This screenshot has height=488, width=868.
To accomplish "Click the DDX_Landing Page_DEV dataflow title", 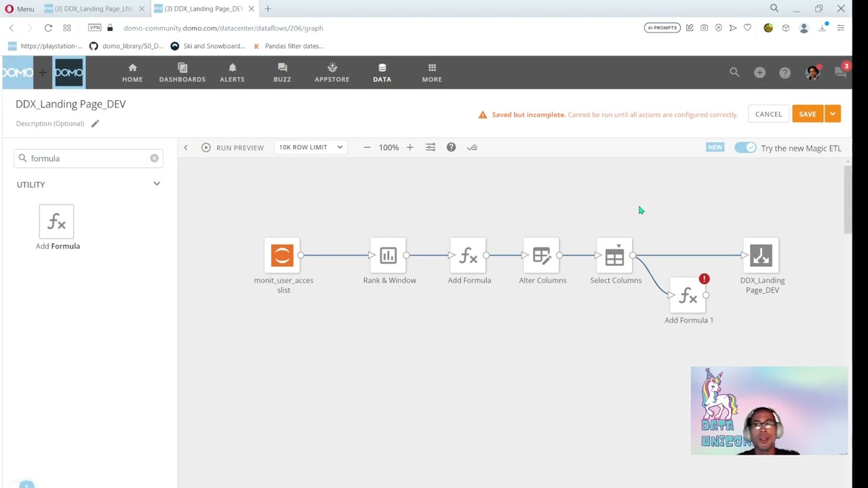I will click(x=71, y=104).
